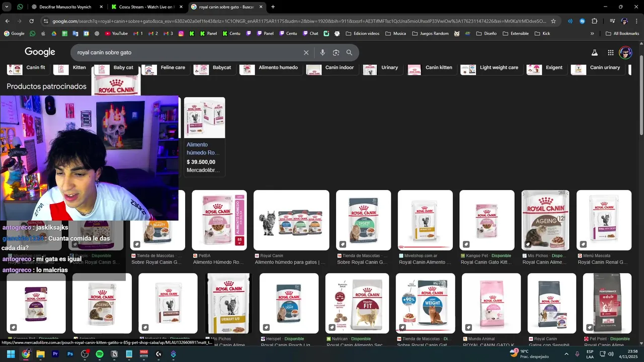Expand the hidden bookmarks overflow chevron

592,33
